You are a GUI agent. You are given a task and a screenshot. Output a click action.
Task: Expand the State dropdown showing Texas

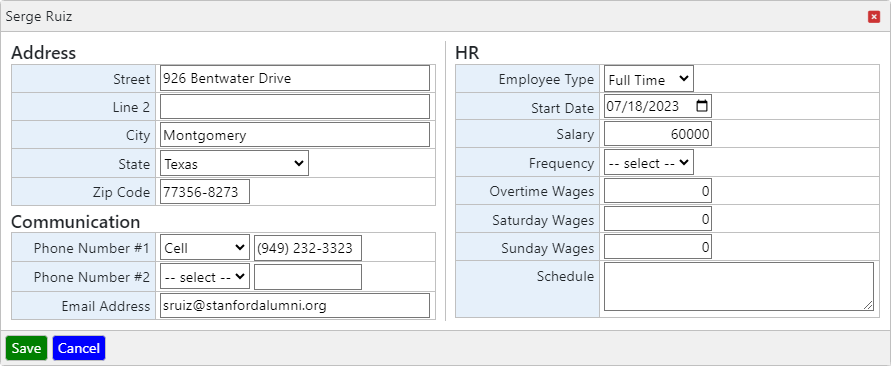[x=234, y=163]
